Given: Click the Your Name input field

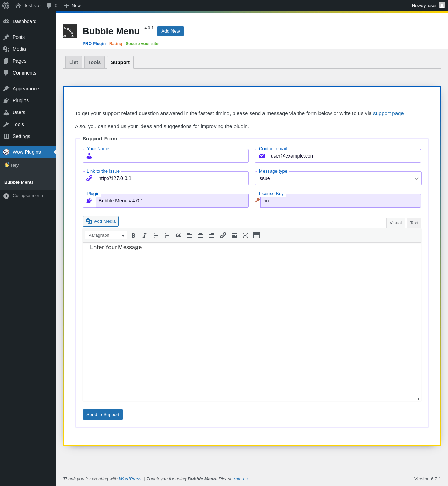Looking at the screenshot, I should point(172,156).
